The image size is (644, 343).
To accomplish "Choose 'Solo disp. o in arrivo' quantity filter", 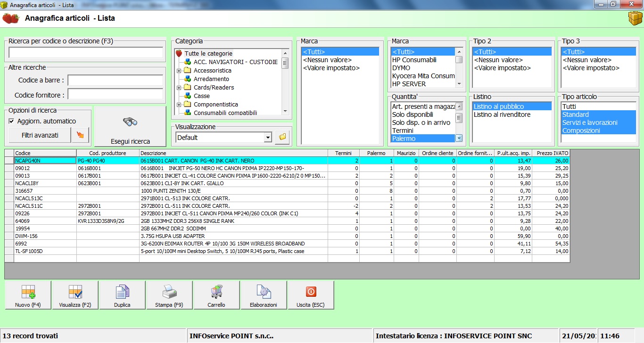I will [x=421, y=122].
